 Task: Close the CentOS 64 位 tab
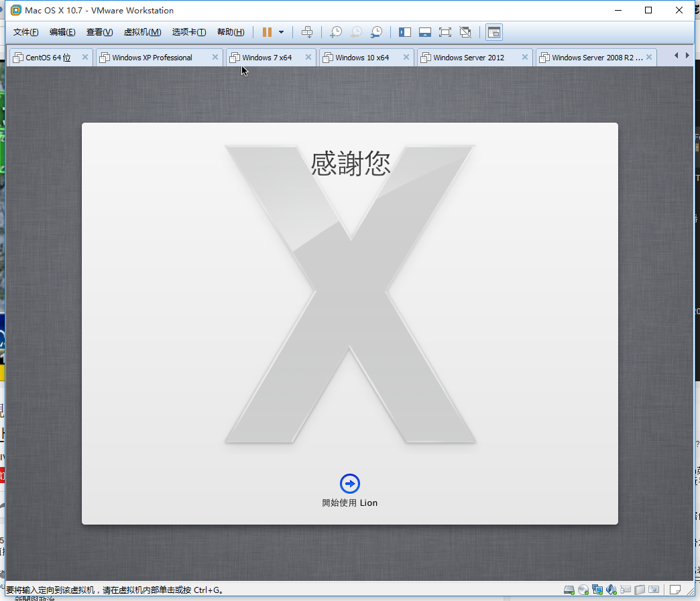[x=85, y=57]
